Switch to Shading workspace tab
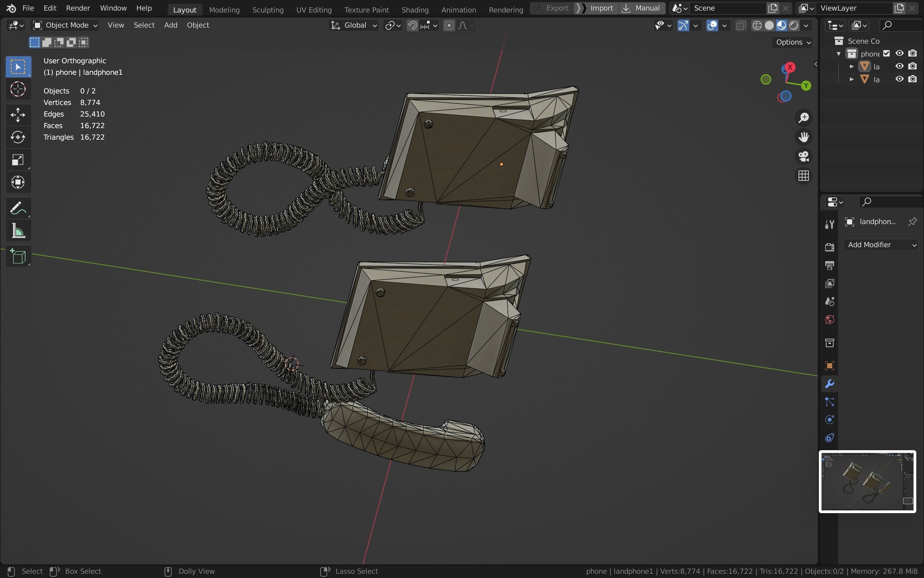Image resolution: width=924 pixels, height=578 pixels. (415, 10)
